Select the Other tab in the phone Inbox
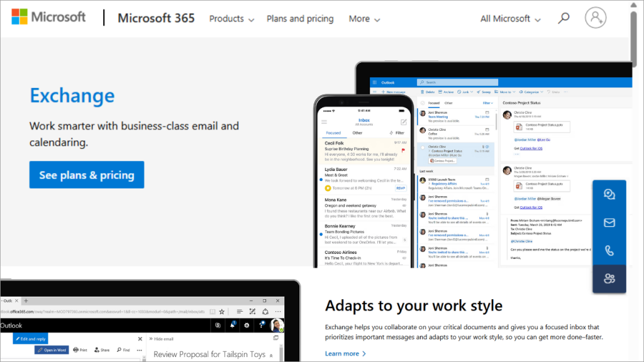Image resolution: width=644 pixels, height=362 pixels. pos(357,133)
